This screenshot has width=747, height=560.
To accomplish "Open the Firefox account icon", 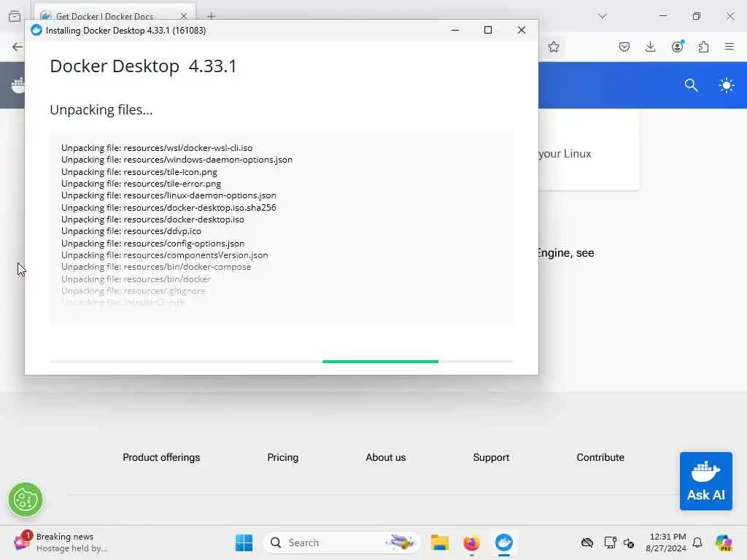I will [x=678, y=46].
